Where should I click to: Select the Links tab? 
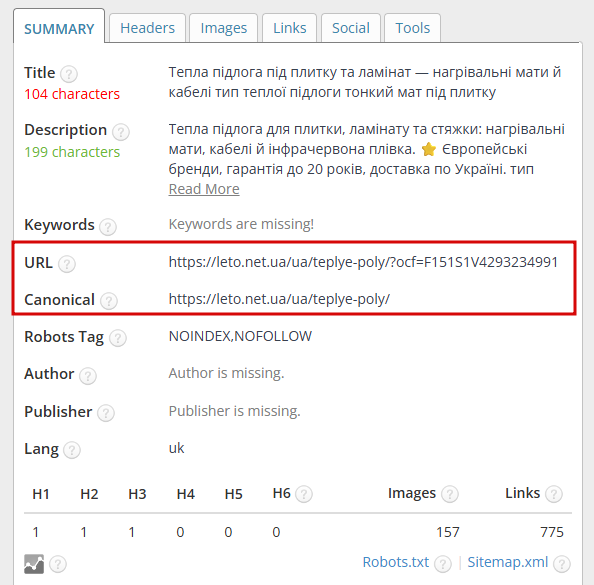tap(289, 28)
